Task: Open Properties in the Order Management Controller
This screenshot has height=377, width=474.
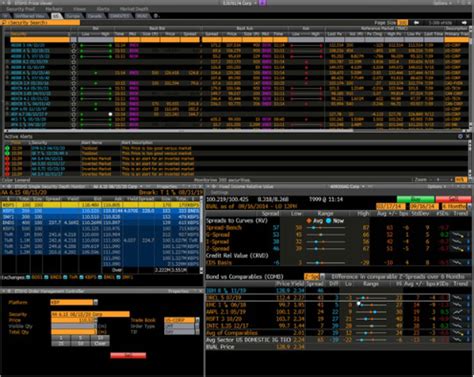Action: tap(179, 291)
